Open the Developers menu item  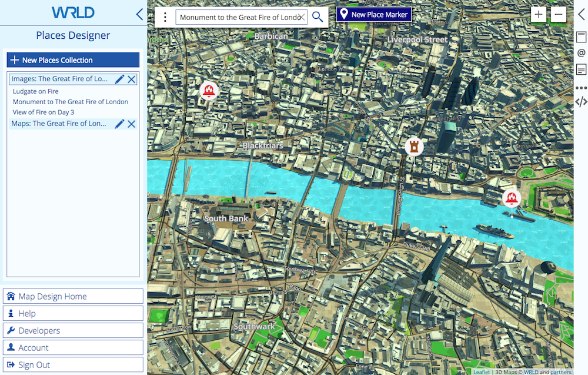click(73, 330)
